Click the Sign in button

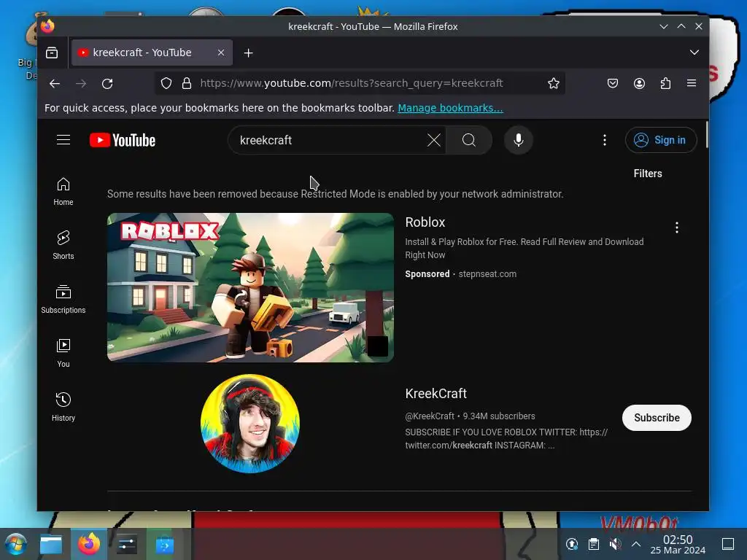[661, 140]
